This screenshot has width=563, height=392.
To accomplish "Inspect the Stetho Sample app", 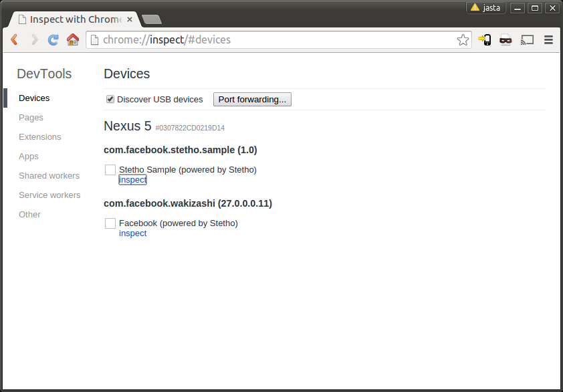I will pos(132,179).
